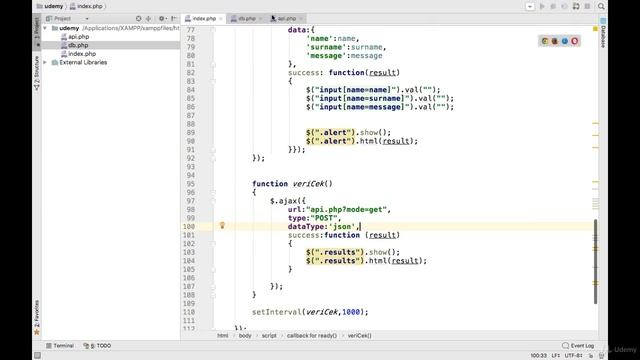
Task: Click the Hector inspector status bar icon
Action: (x=601, y=356)
